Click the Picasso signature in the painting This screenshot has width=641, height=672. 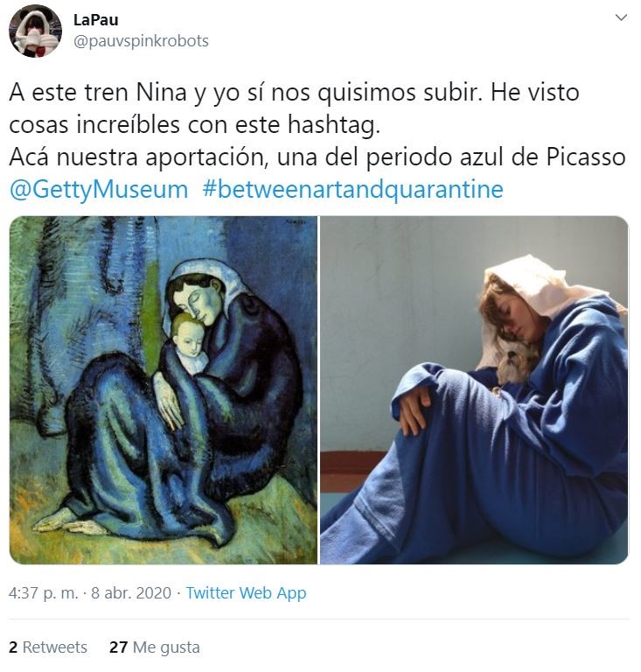[x=295, y=222]
